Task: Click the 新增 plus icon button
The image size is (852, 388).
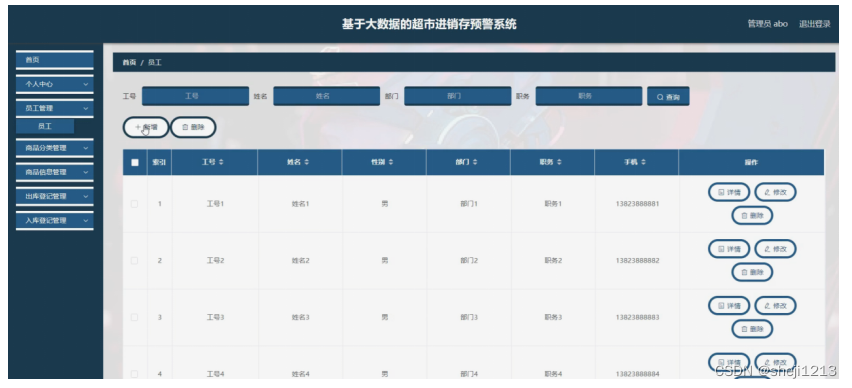Action: [x=146, y=127]
